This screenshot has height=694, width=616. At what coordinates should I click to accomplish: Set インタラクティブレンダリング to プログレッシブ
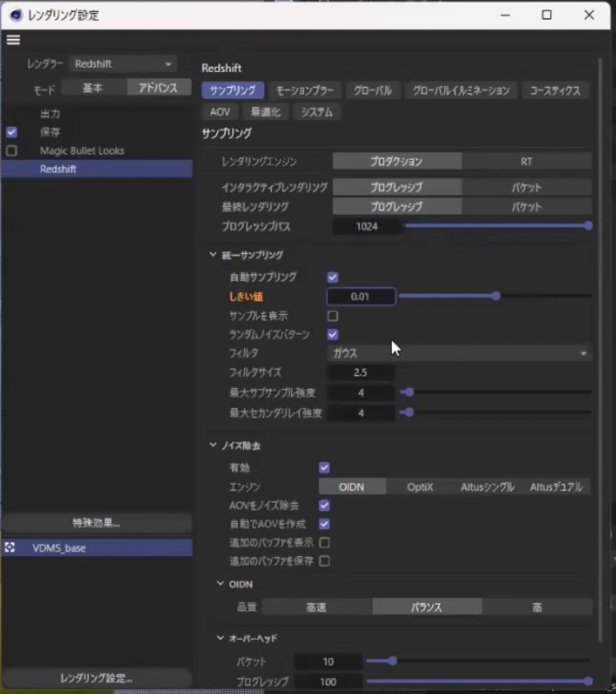(397, 187)
